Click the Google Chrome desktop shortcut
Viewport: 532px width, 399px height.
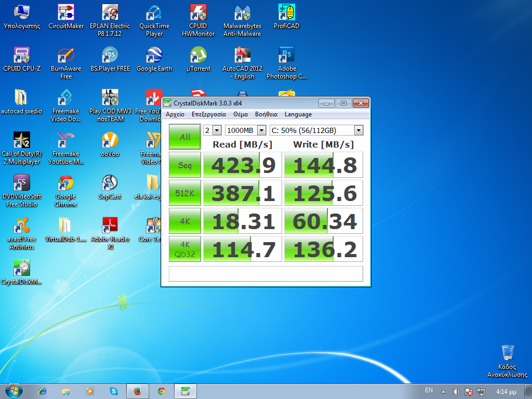66,191
